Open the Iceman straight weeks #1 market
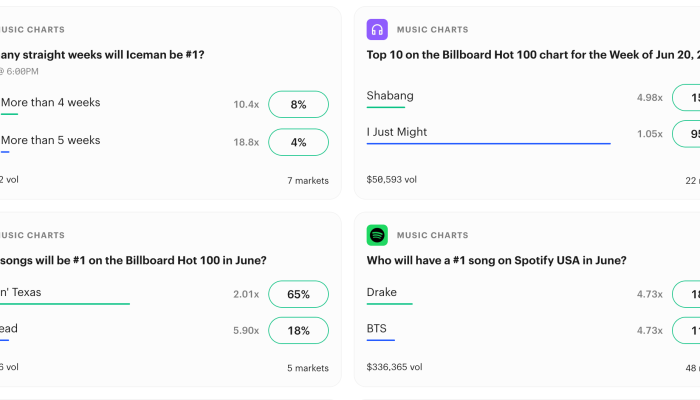This screenshot has width=700, height=400. coord(102,55)
